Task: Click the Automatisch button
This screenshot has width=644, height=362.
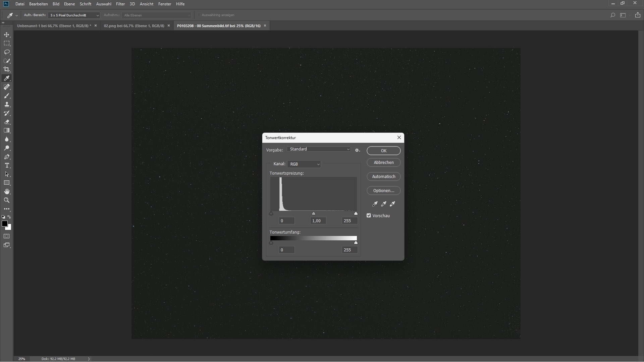Action: [383, 176]
